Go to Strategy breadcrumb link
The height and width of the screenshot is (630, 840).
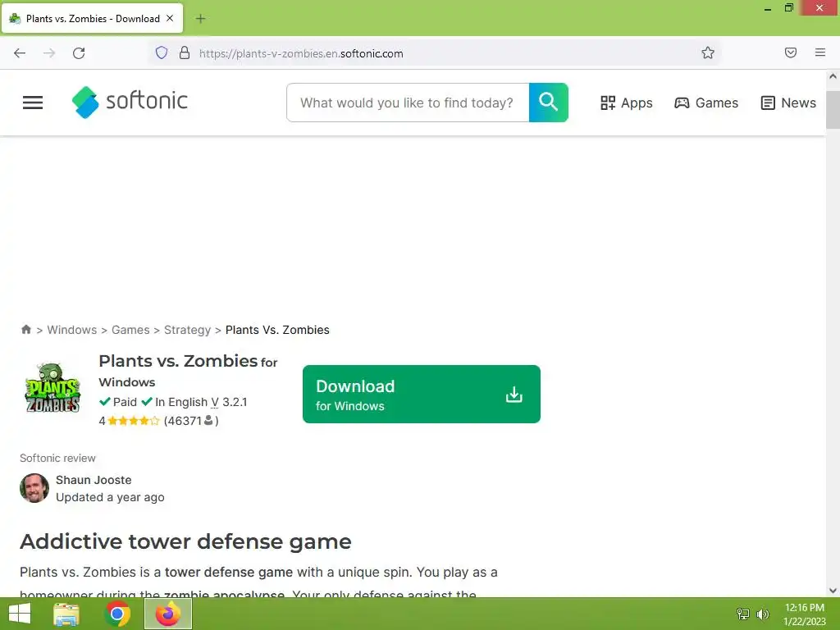pyautogui.click(x=187, y=330)
